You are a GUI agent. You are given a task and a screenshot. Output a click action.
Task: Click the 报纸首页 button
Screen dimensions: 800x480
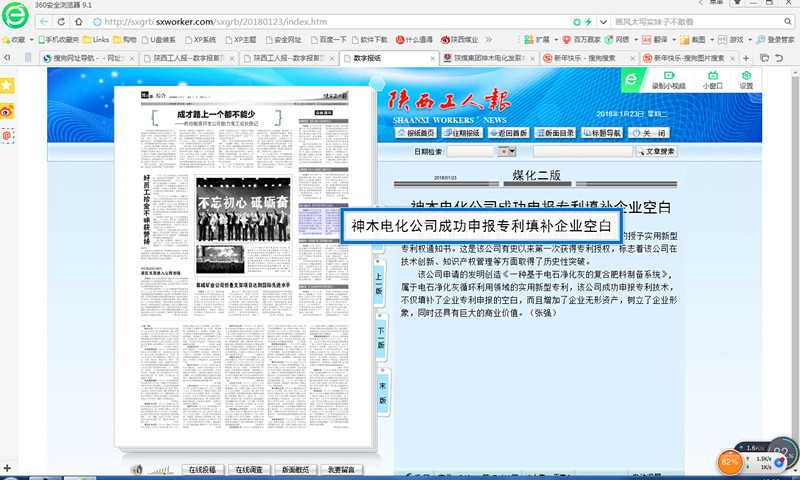(415, 133)
